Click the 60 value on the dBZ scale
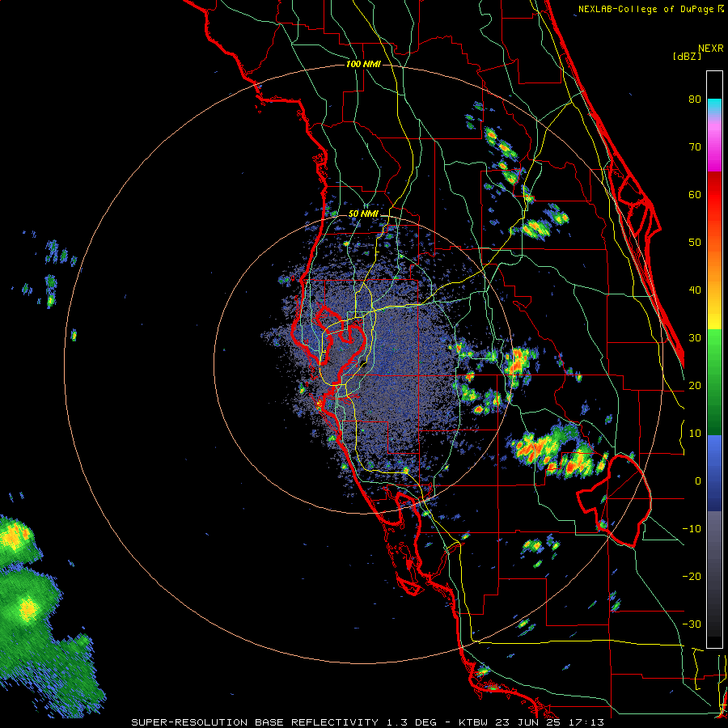 click(695, 194)
